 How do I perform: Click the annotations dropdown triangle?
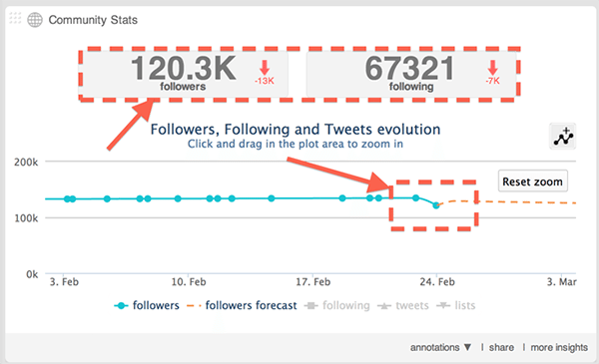click(467, 347)
